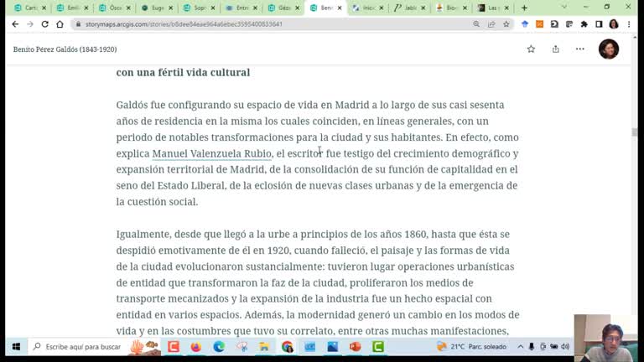Screen dimensions: 644x362
Task: Open the StoryMaps user profile avatar
Action: coord(609,49)
